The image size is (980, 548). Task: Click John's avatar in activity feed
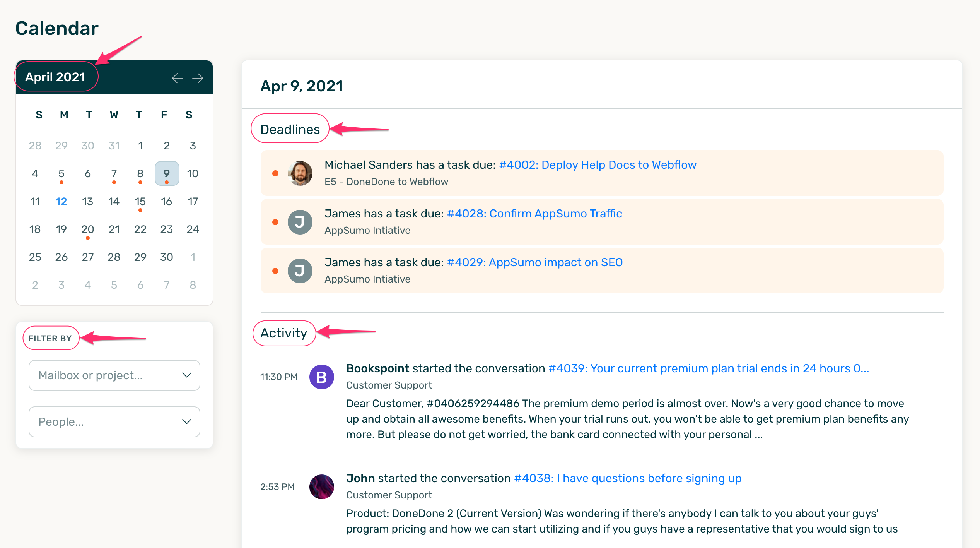click(x=322, y=487)
